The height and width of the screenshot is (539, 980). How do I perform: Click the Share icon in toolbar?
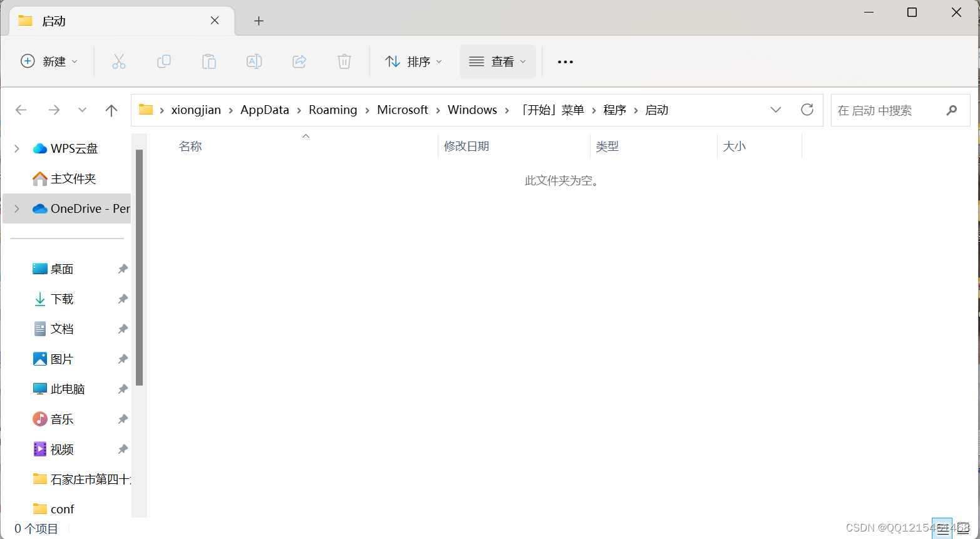[x=299, y=61]
